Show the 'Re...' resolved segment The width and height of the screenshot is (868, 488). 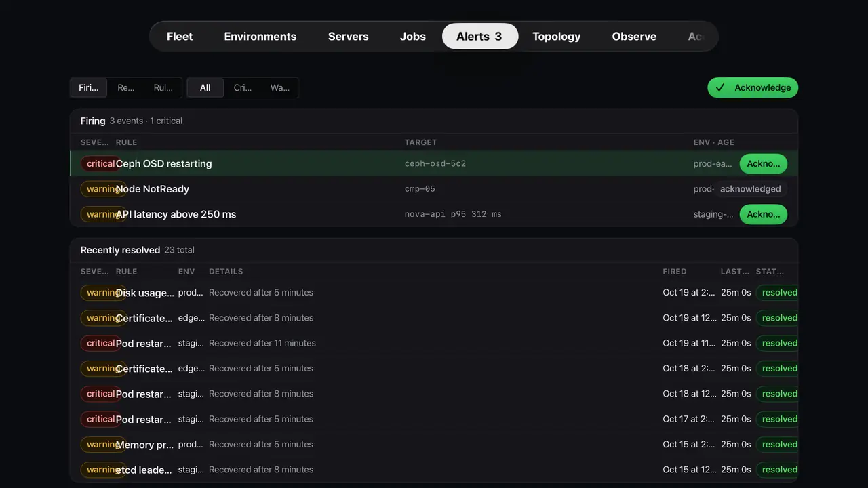(x=126, y=87)
